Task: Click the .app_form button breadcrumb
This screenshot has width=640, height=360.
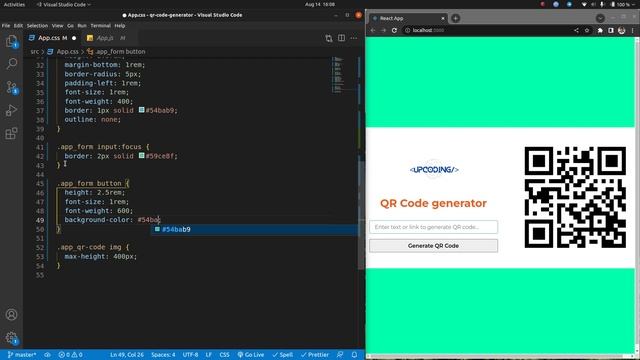Action: point(116,52)
